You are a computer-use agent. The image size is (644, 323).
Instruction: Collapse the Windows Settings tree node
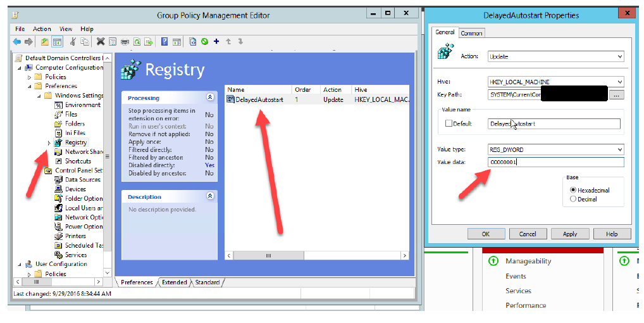click(x=39, y=96)
